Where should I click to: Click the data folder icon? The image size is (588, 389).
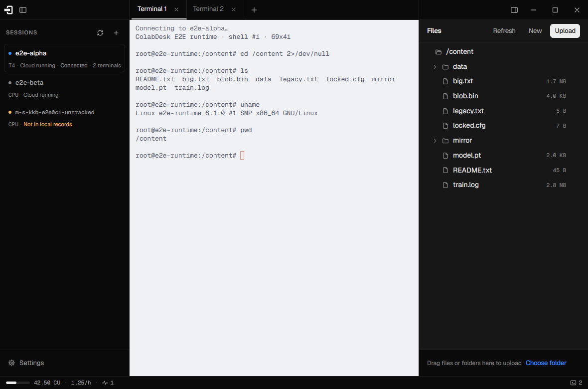(445, 67)
